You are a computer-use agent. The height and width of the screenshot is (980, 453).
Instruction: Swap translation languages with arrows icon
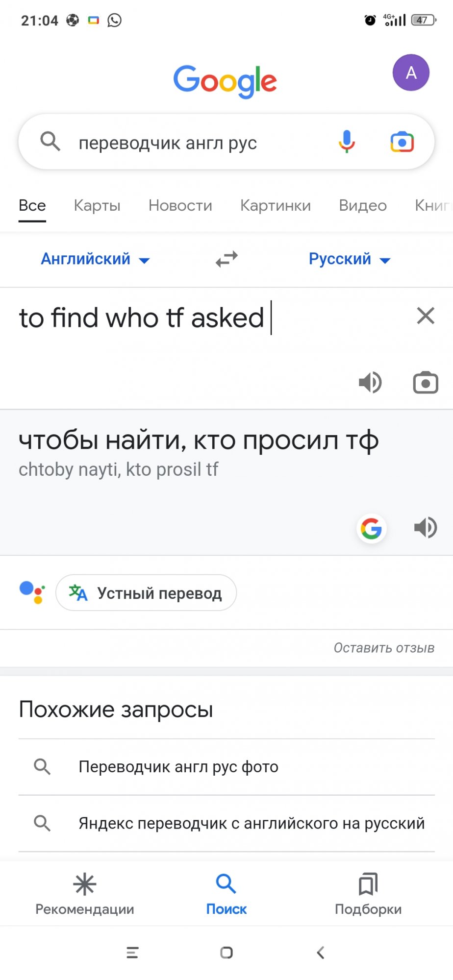(226, 259)
